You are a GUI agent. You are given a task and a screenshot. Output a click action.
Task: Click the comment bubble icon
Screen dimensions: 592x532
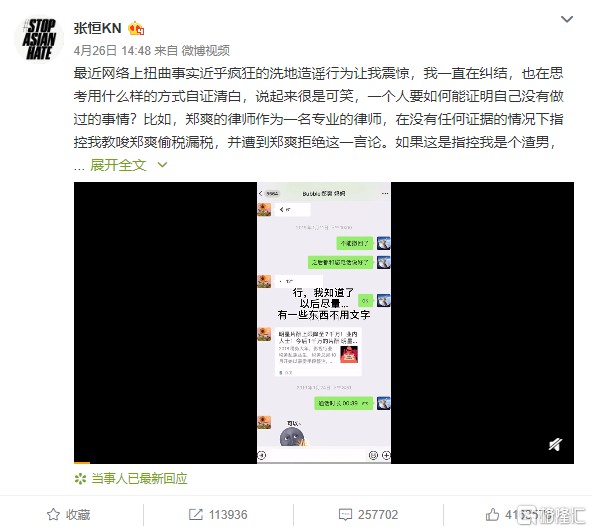(x=345, y=515)
